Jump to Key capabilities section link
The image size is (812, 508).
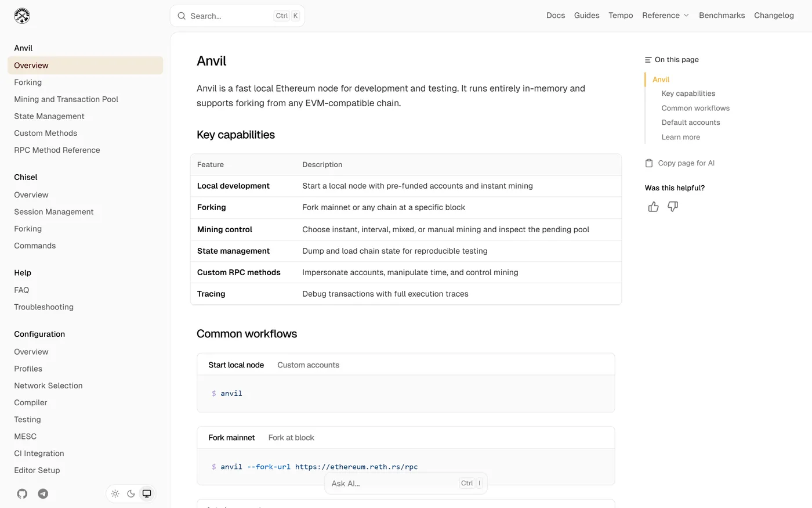[688, 93]
